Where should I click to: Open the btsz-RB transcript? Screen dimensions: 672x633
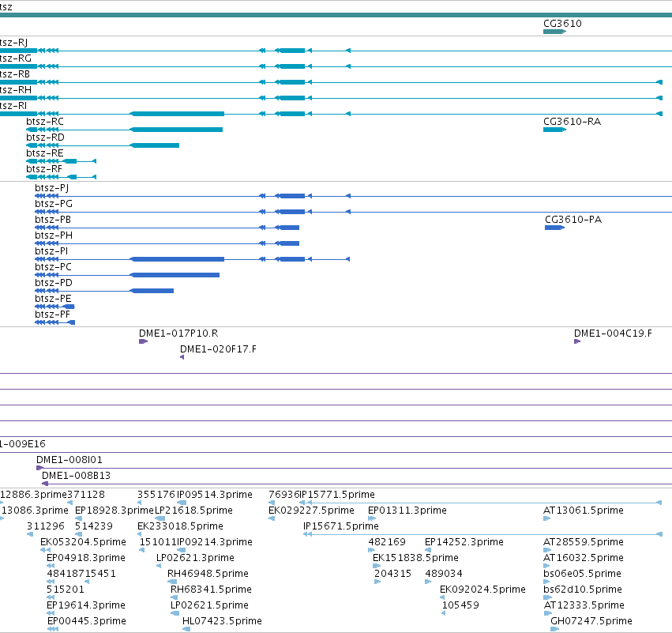[15, 74]
